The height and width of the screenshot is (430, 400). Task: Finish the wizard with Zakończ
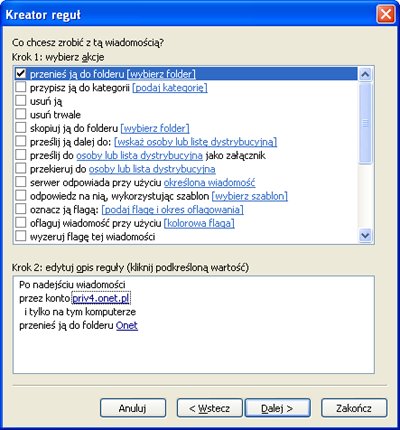point(354,408)
